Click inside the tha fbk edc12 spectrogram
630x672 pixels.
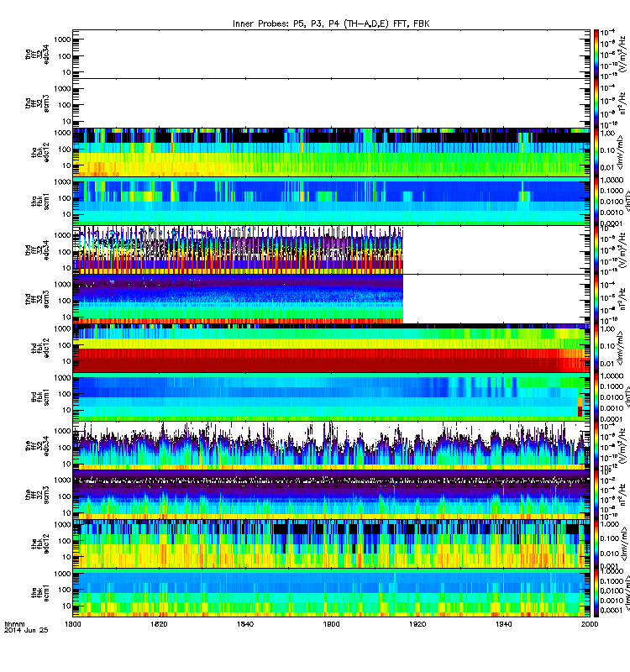(x=331, y=152)
